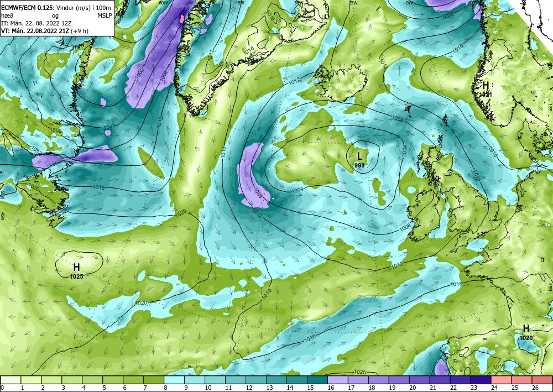Click the legend scale number 12
The image size is (553, 392).
point(249,388)
